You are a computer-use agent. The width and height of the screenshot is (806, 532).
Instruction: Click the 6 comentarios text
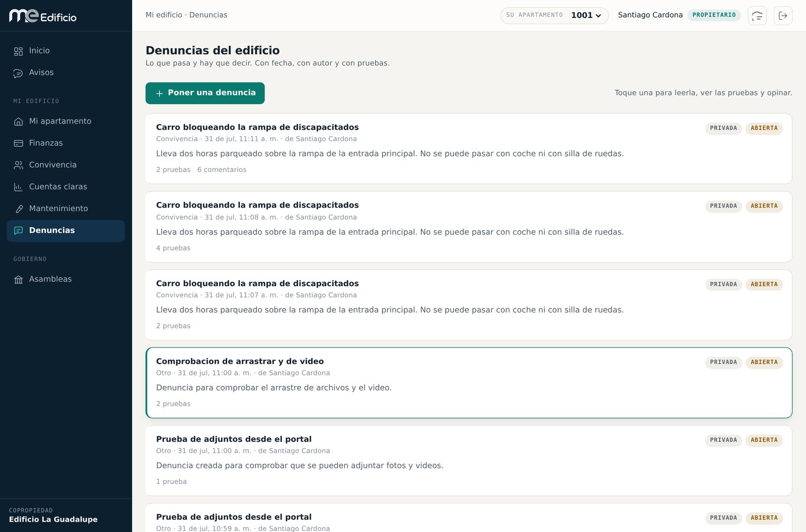tap(222, 170)
